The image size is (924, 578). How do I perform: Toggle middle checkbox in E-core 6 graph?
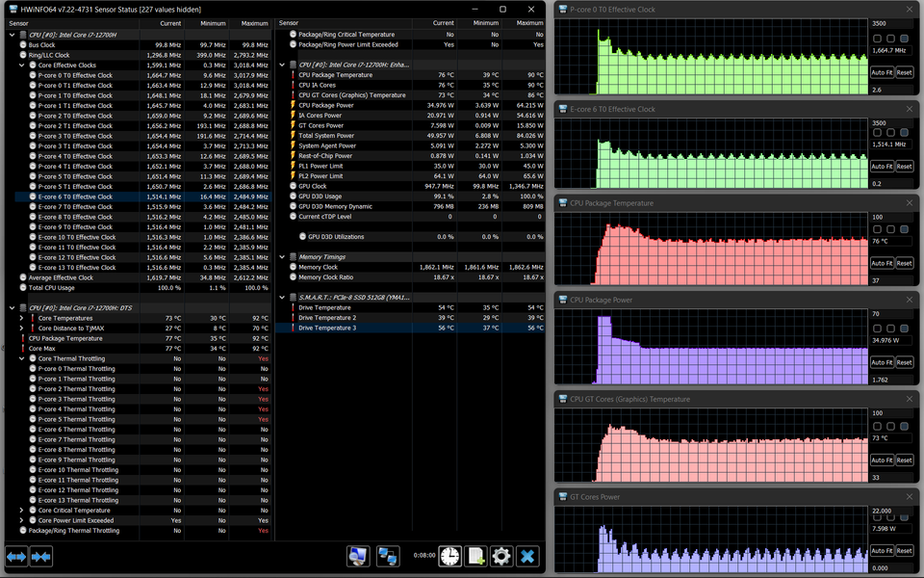[x=890, y=133]
